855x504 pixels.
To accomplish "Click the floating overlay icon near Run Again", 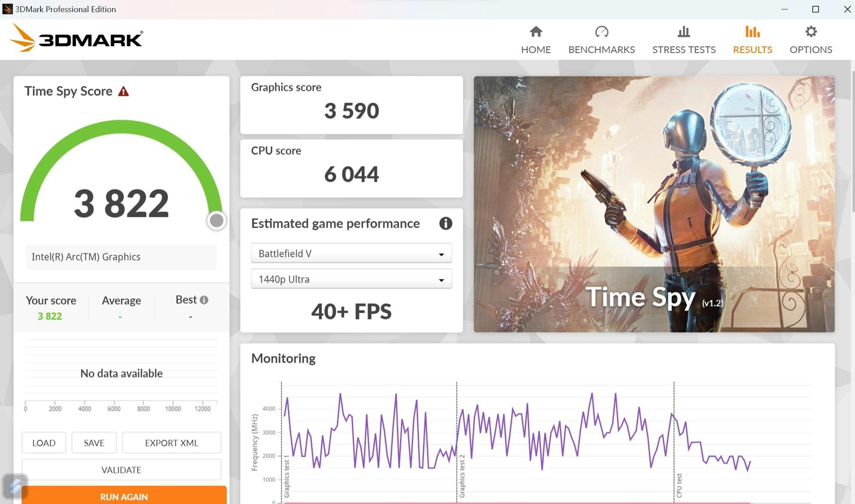I will coord(15,486).
